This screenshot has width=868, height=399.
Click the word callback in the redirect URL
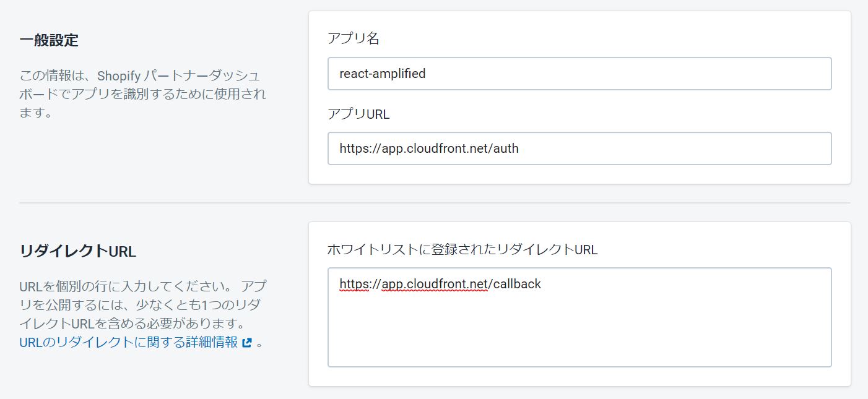pos(518,284)
